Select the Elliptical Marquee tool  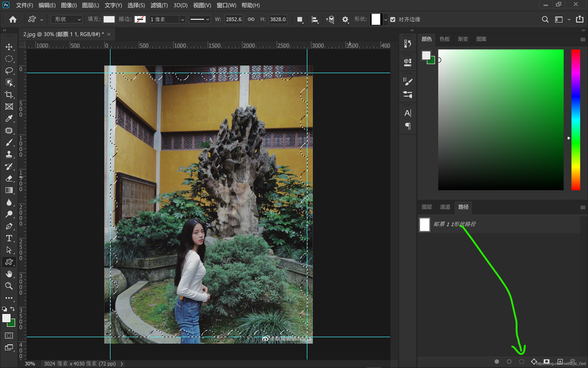click(x=9, y=59)
